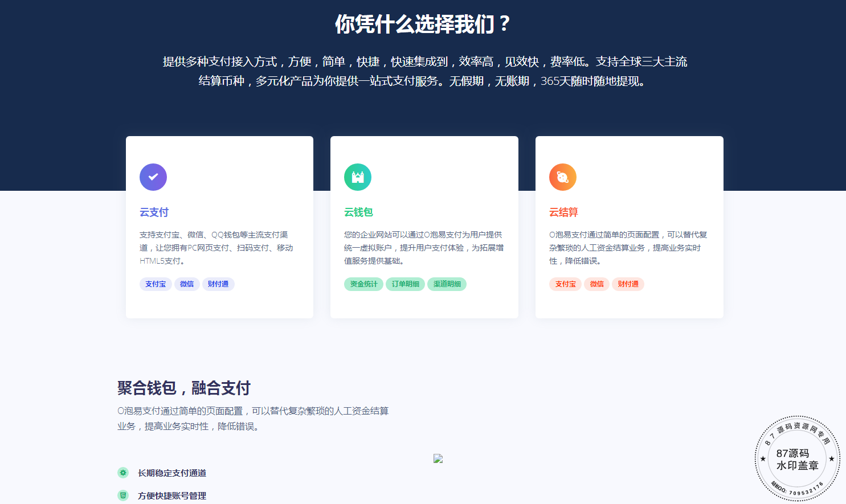Image resolution: width=846 pixels, height=504 pixels.
Task: Click the green 资金统计 tag
Action: pyautogui.click(x=363, y=284)
